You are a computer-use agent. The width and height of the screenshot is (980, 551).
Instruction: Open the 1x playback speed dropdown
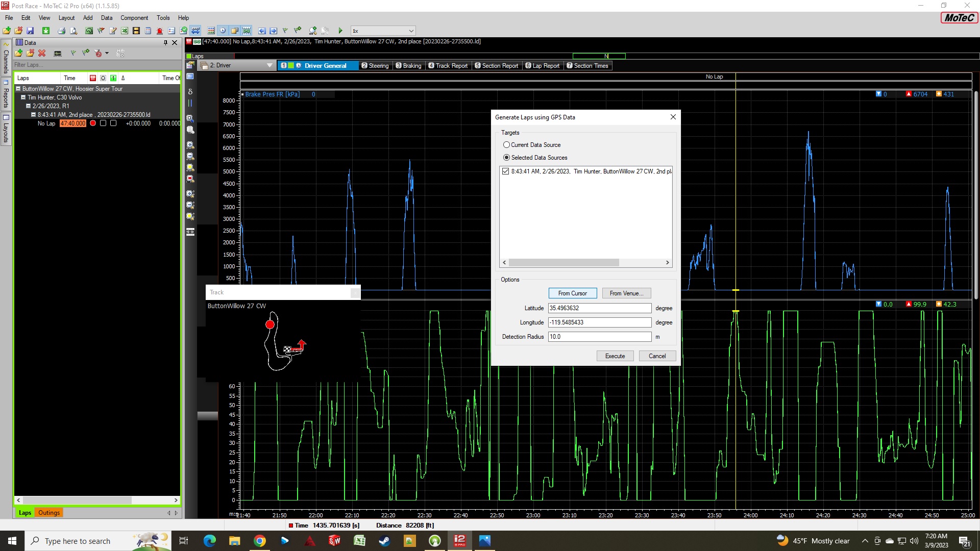(x=411, y=31)
